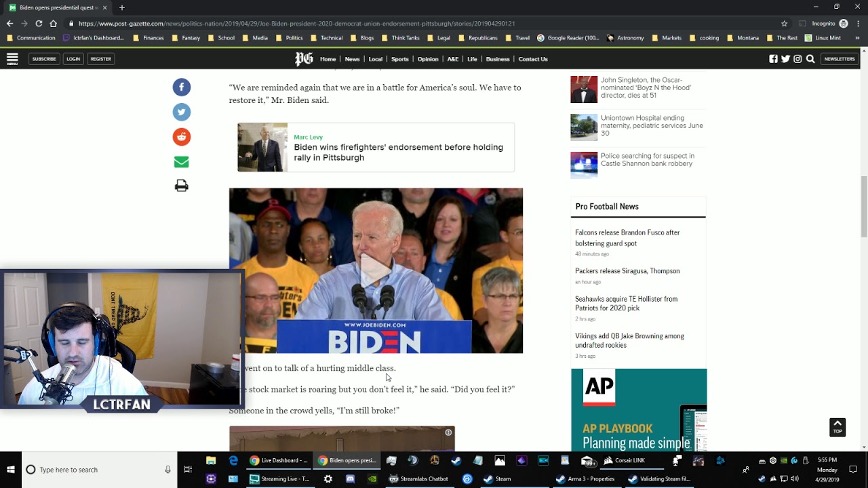Open Biden wins firefighters' endorsement article link
The image size is (868, 488).
(399, 152)
